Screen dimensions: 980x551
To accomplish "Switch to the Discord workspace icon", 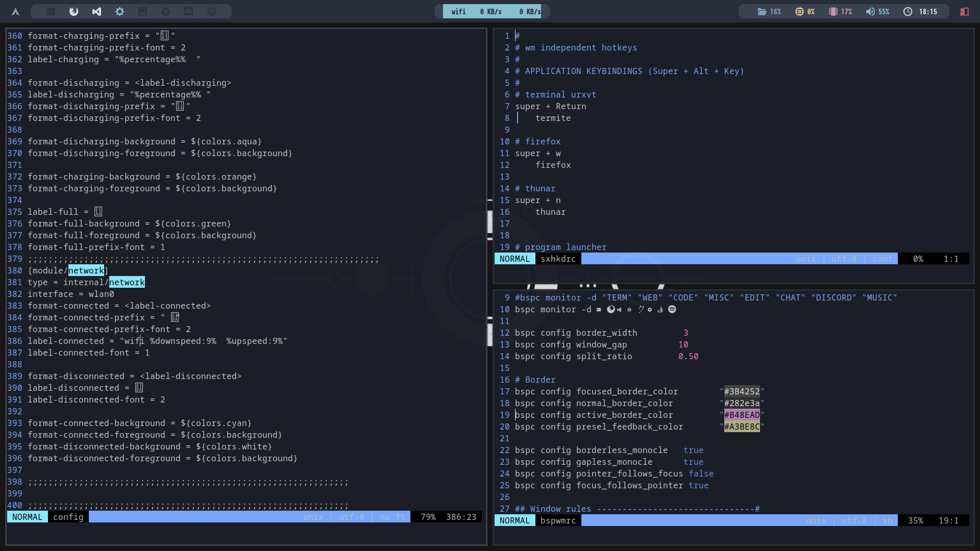I will pyautogui.click(x=188, y=11).
